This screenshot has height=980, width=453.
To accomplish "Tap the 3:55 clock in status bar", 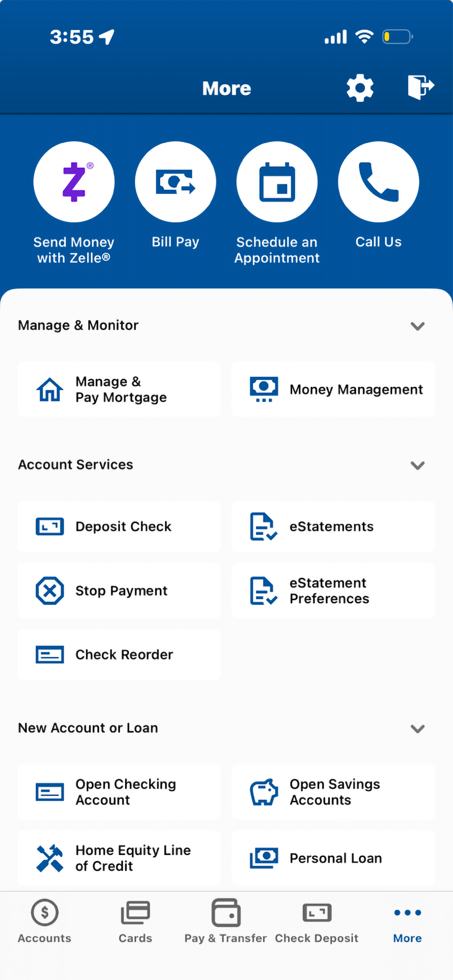I will [x=72, y=37].
